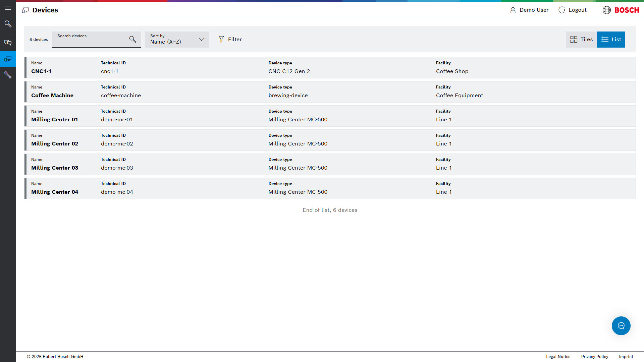Open the CNC1-1 device row

click(330, 68)
